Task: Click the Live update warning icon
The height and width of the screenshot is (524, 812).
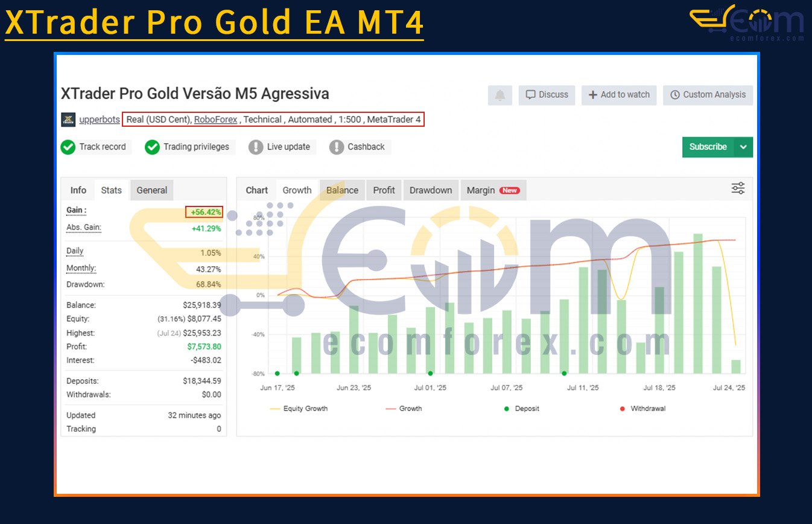Action: coord(256,147)
